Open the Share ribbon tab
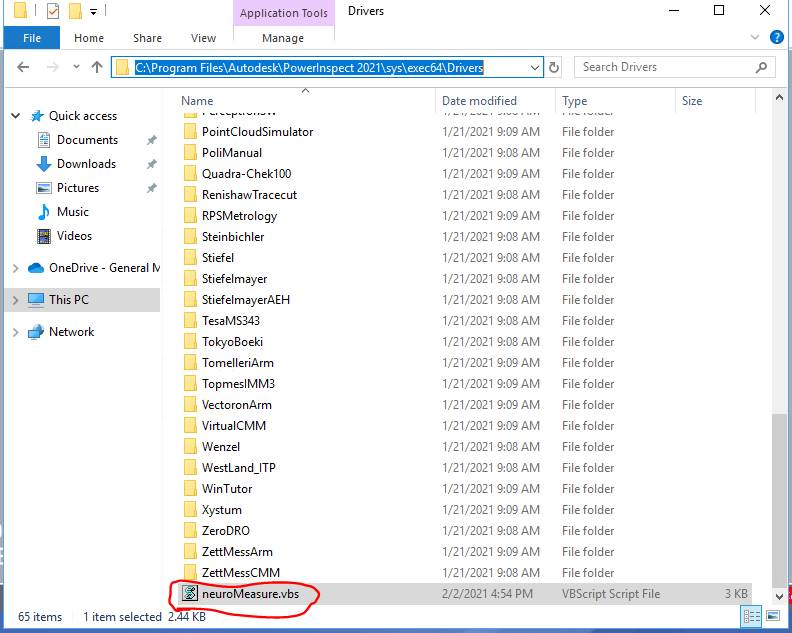Viewport: 792px width, 633px height. [147, 38]
